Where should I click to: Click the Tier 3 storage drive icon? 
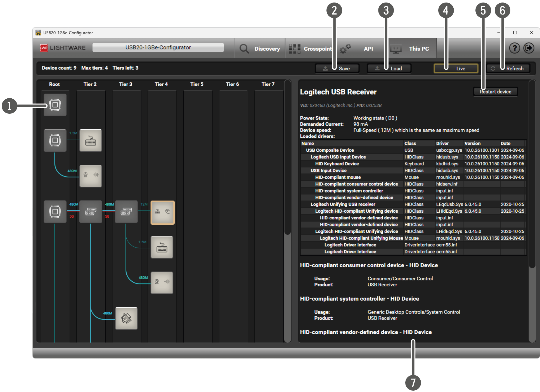click(126, 318)
